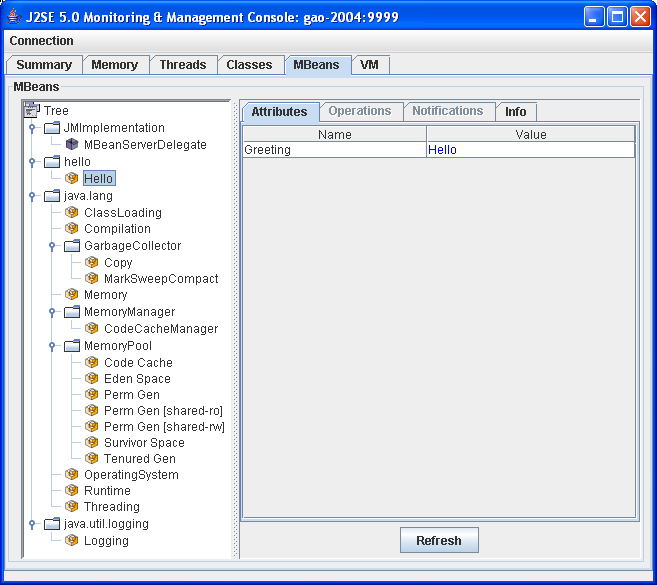This screenshot has height=585, width=657.
Task: Switch to the Threads tab
Action: coord(183,65)
